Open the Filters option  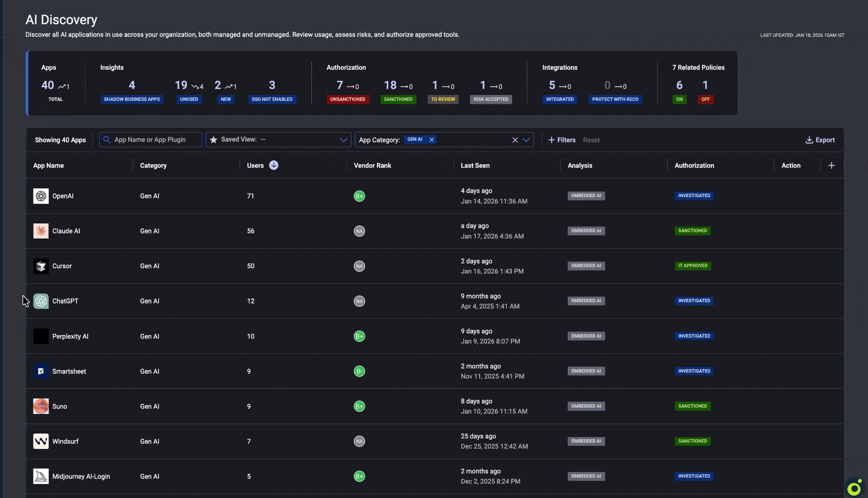562,140
